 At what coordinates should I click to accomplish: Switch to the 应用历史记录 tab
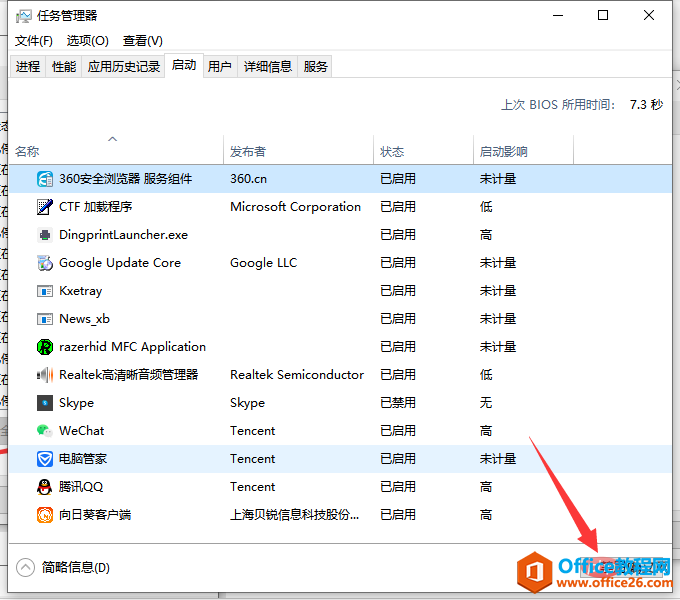124,66
